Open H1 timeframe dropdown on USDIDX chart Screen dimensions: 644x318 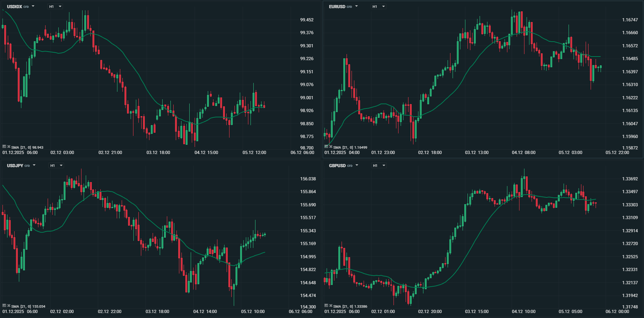pos(55,6)
